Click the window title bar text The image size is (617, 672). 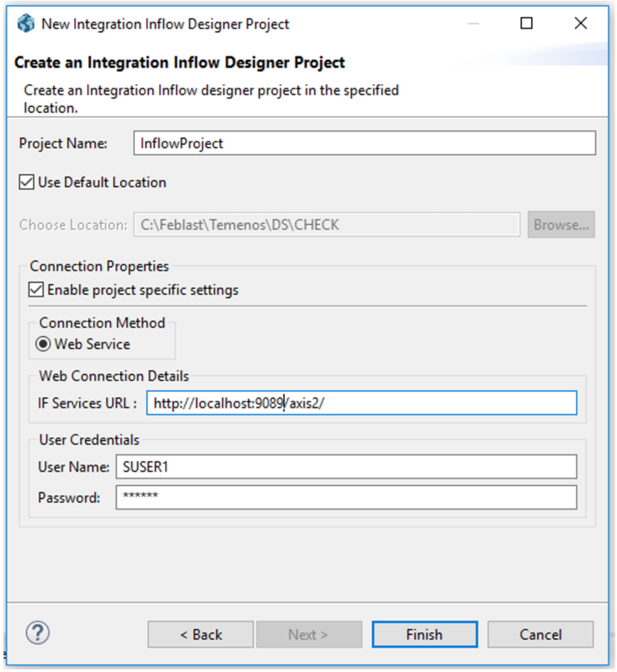[x=165, y=24]
